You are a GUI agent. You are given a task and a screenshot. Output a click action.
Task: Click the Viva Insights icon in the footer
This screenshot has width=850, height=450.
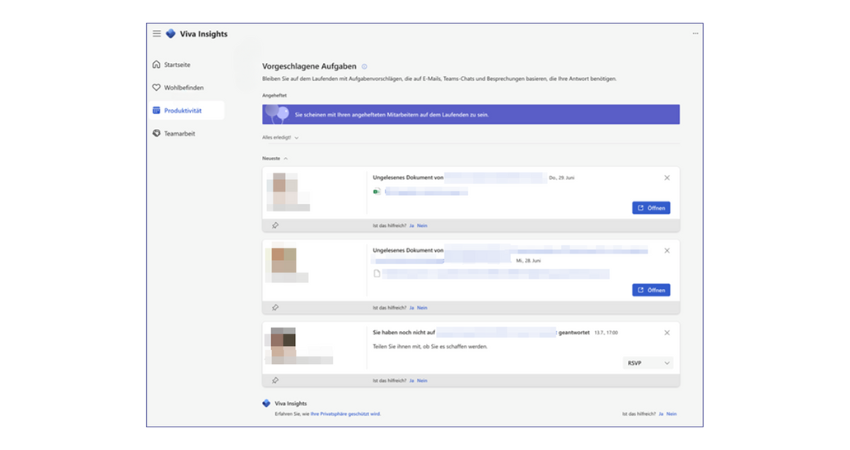click(x=266, y=403)
